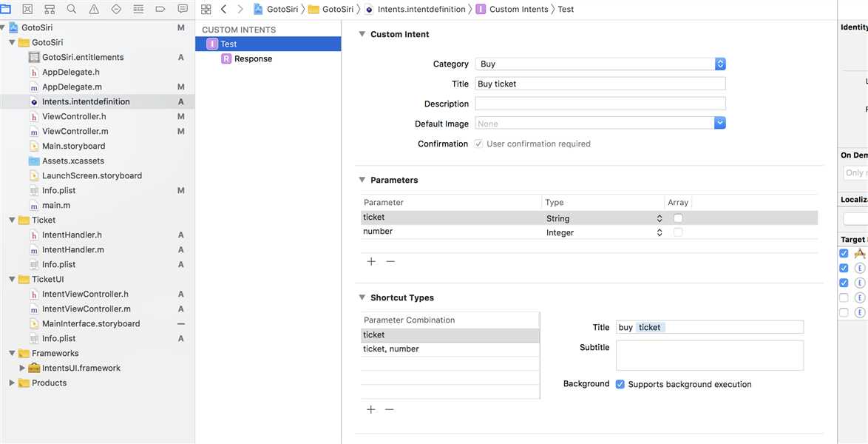
Task: Open main.m file
Action: coord(55,205)
